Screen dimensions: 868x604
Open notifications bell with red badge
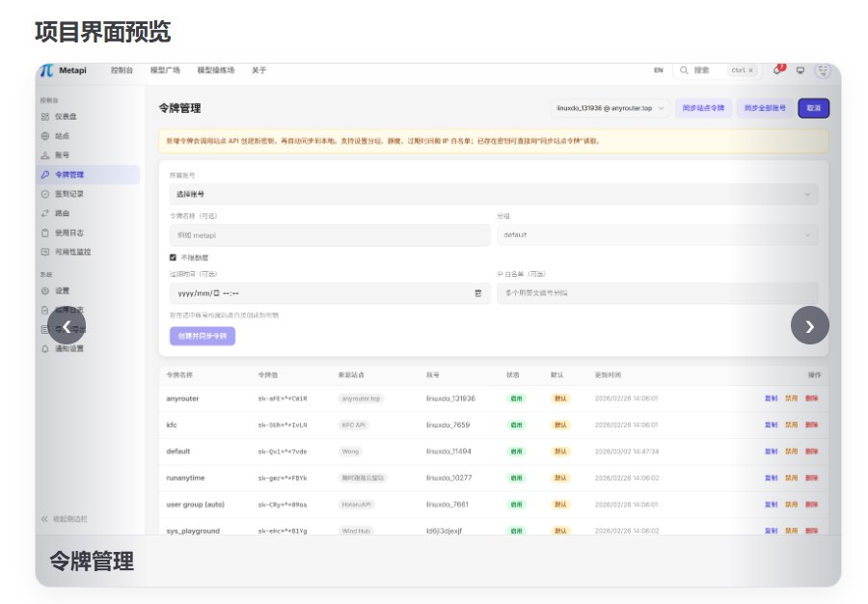[777, 69]
